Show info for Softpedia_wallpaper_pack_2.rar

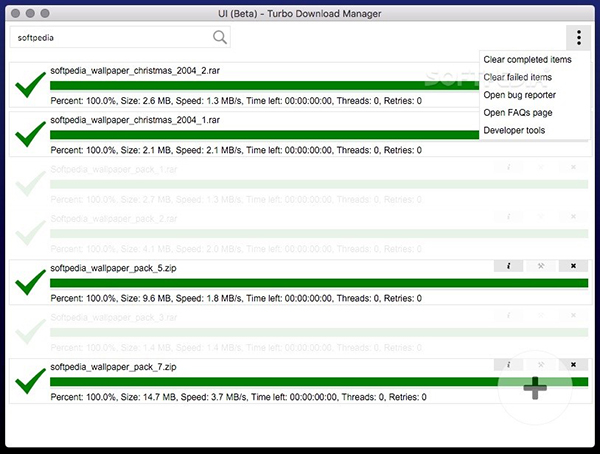coord(508,217)
